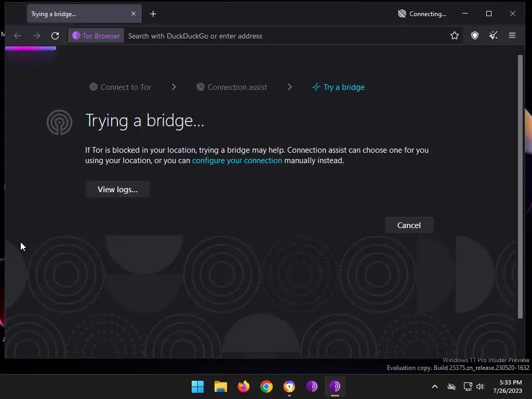The width and height of the screenshot is (532, 399).
Task: Open File Explorer from the taskbar
Action: 220,387
